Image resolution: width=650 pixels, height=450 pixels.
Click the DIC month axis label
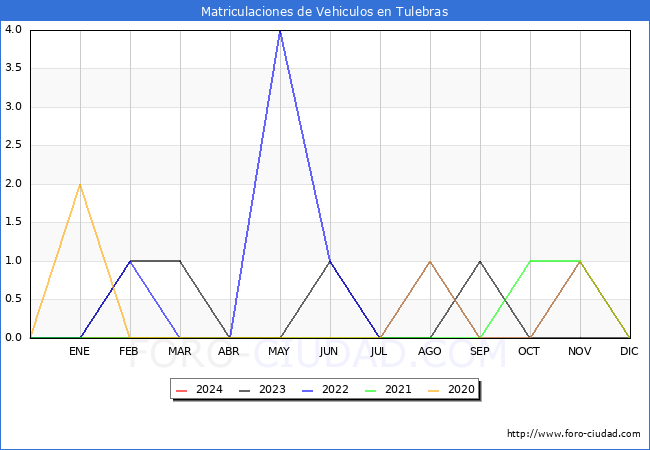629,351
